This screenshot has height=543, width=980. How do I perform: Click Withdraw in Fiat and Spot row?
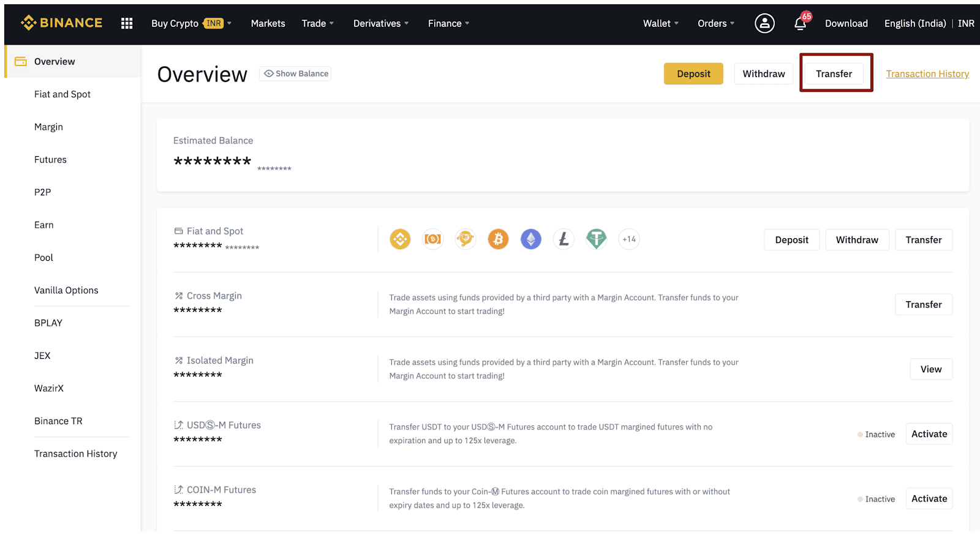tap(857, 240)
